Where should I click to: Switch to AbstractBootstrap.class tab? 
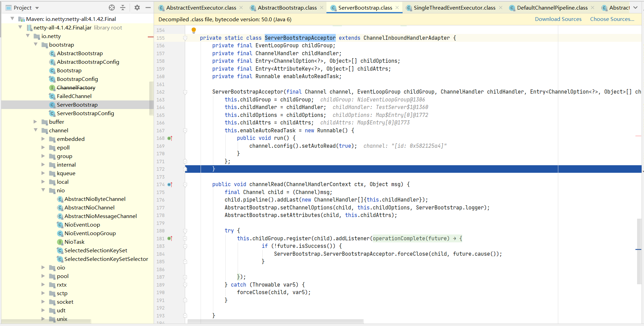[x=287, y=8]
